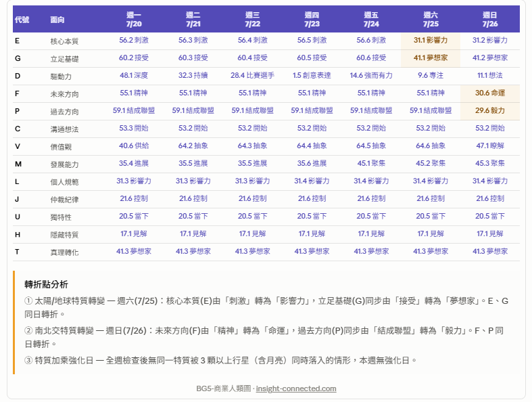Screen dimensions: 532x402
Task: Click the 53.3 開始 cell
Action: pyautogui.click(x=134, y=129)
